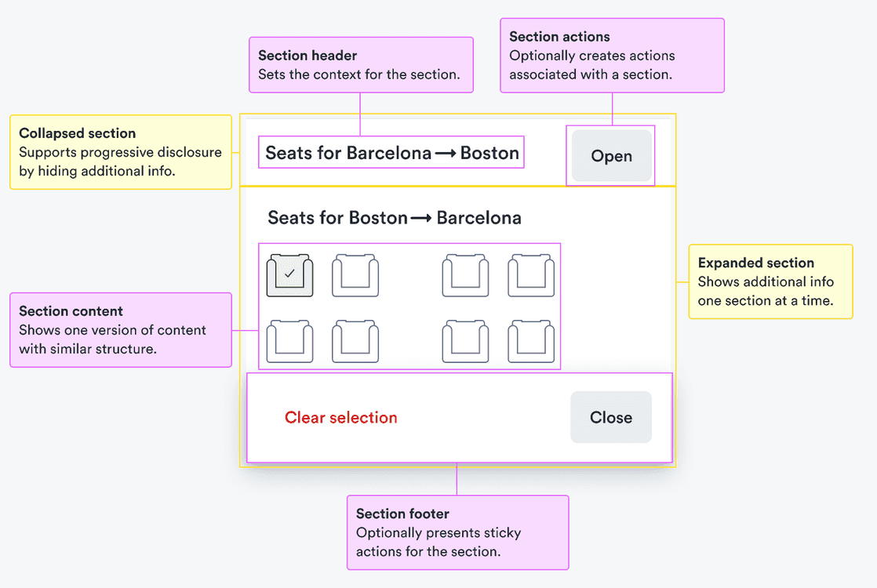Click the Expanded section annotation note
This screenshot has height=588, width=877.
[x=770, y=281]
